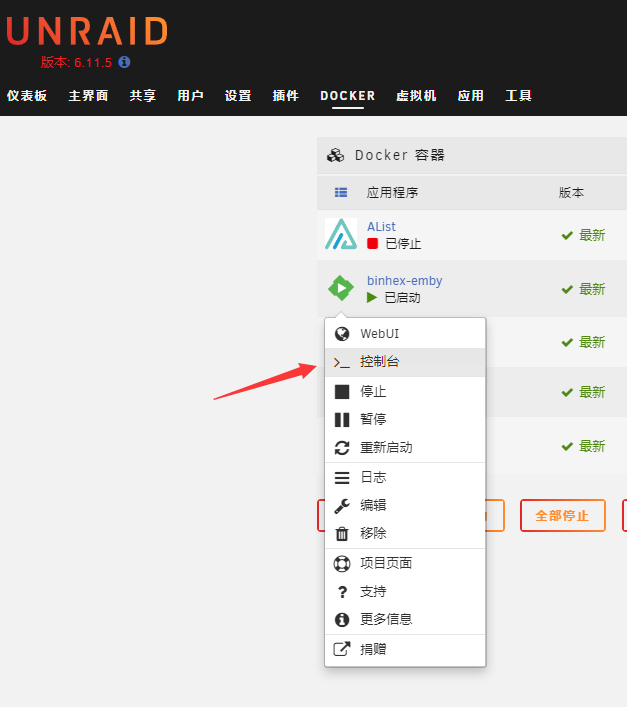
Task: Choose WebUI from the context menu
Action: tap(405, 334)
